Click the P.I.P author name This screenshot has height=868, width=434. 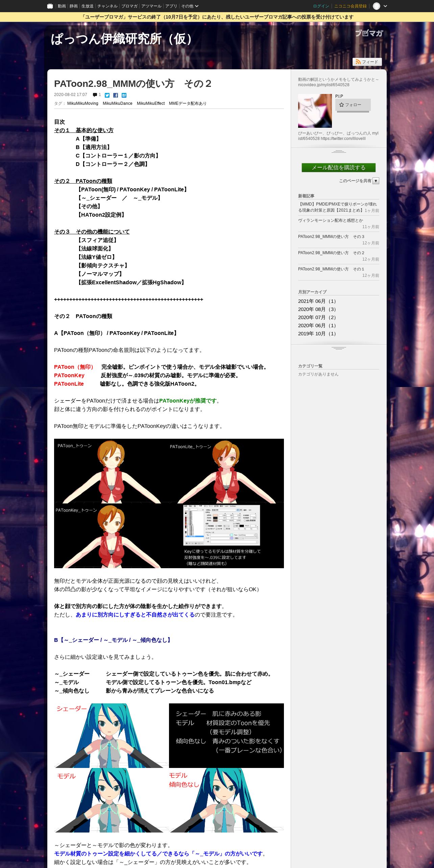click(339, 96)
